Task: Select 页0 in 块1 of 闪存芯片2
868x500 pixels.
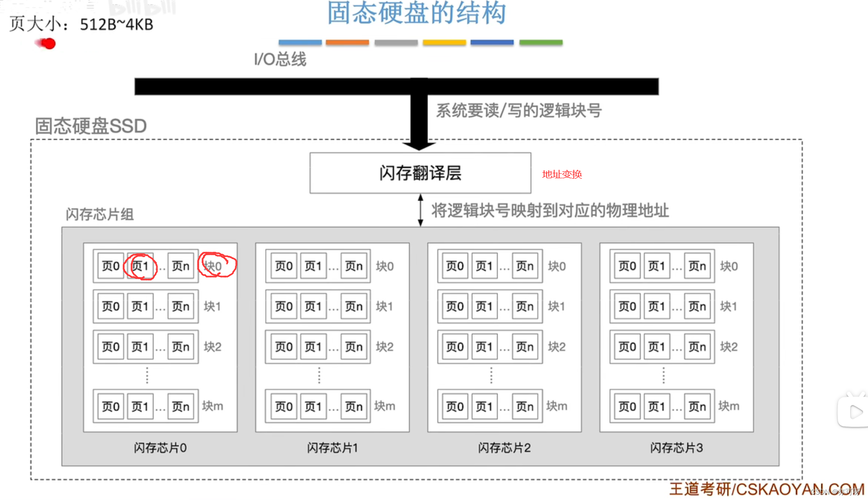Action: [x=455, y=306]
